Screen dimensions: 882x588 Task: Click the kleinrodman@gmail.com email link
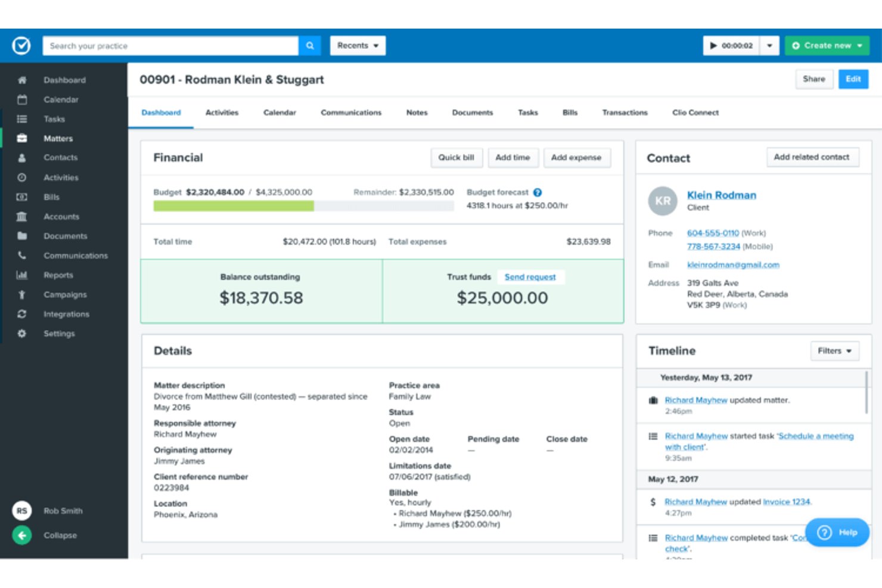coord(733,265)
